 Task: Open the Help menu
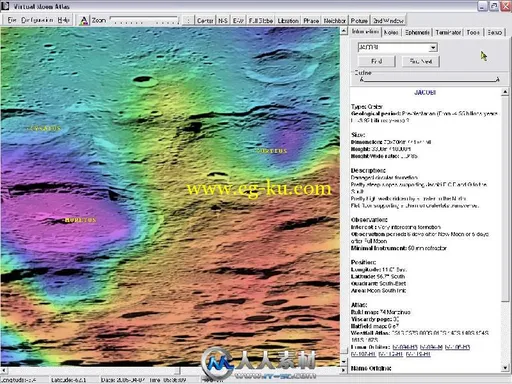(x=63, y=20)
